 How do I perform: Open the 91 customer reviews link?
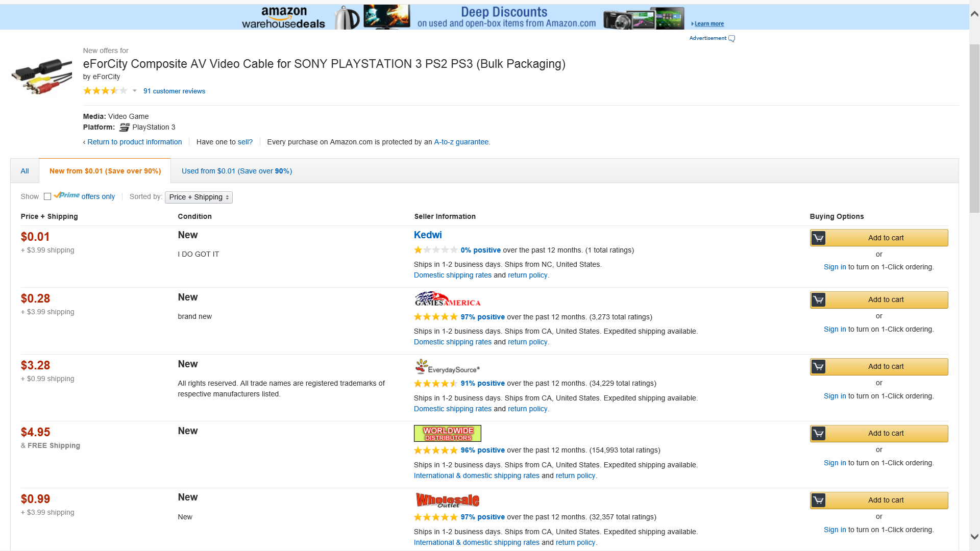coord(174,91)
